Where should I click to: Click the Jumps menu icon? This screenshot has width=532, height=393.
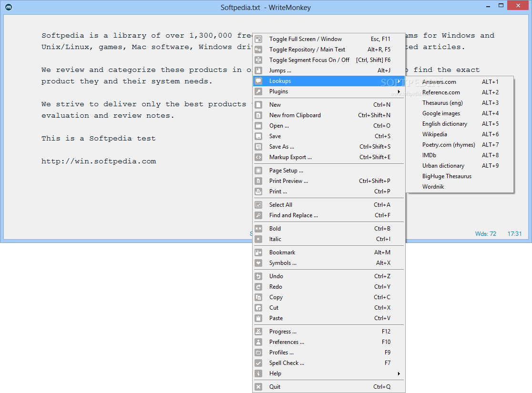(x=258, y=71)
